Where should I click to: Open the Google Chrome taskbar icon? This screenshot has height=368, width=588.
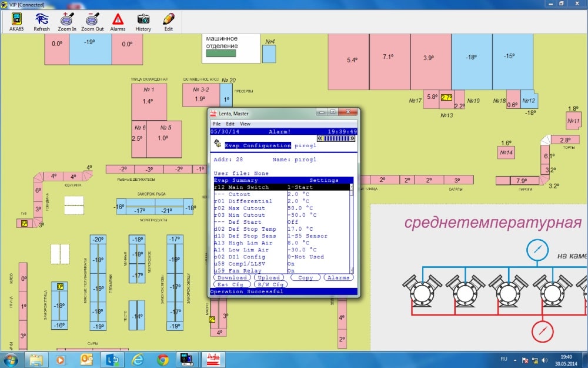coord(163,360)
